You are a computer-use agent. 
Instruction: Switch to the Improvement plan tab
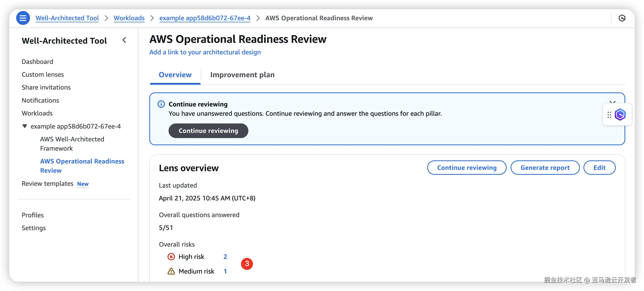pos(242,75)
